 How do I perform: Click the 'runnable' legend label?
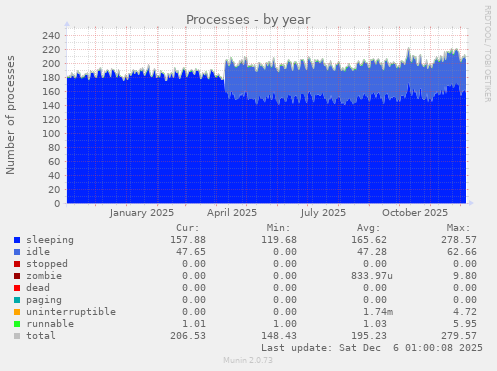[x=50, y=324]
